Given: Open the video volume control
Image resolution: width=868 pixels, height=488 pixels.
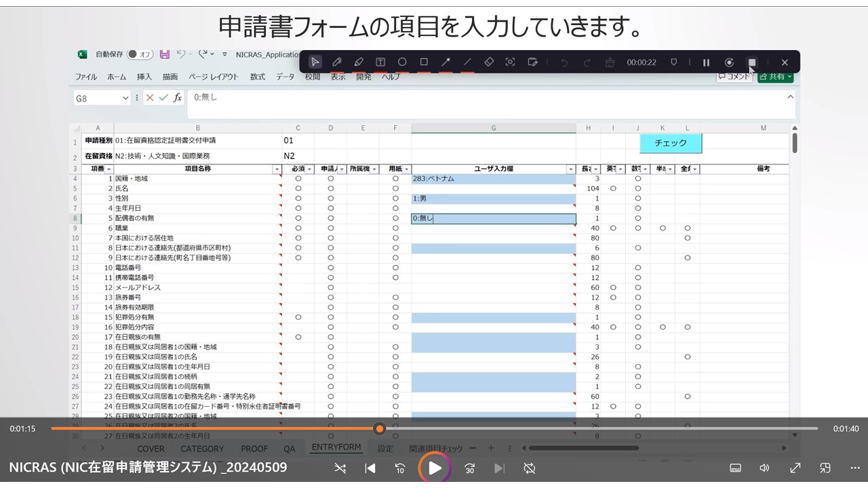Looking at the screenshot, I should pyautogui.click(x=764, y=468).
